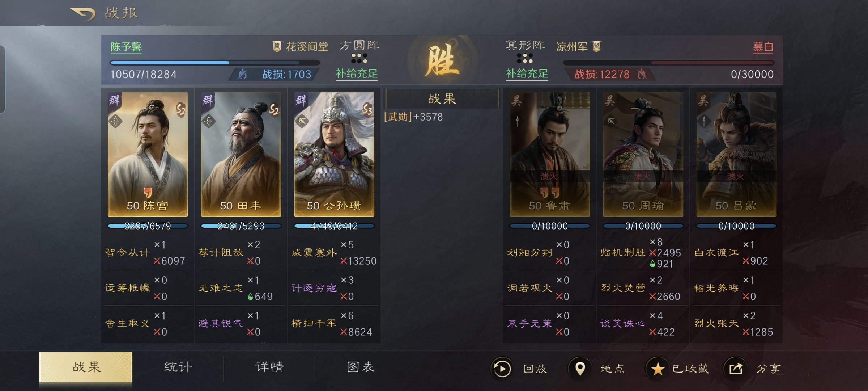Open enemy player 慕白's profile link
The height and width of the screenshot is (391, 868).
point(763,47)
